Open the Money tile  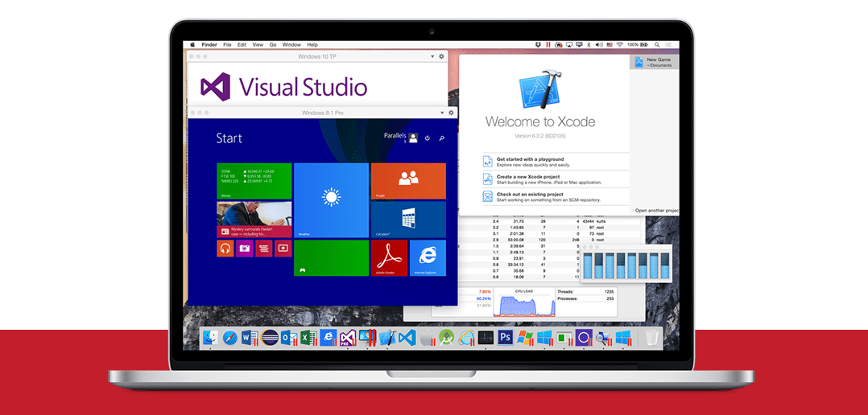tap(254, 181)
